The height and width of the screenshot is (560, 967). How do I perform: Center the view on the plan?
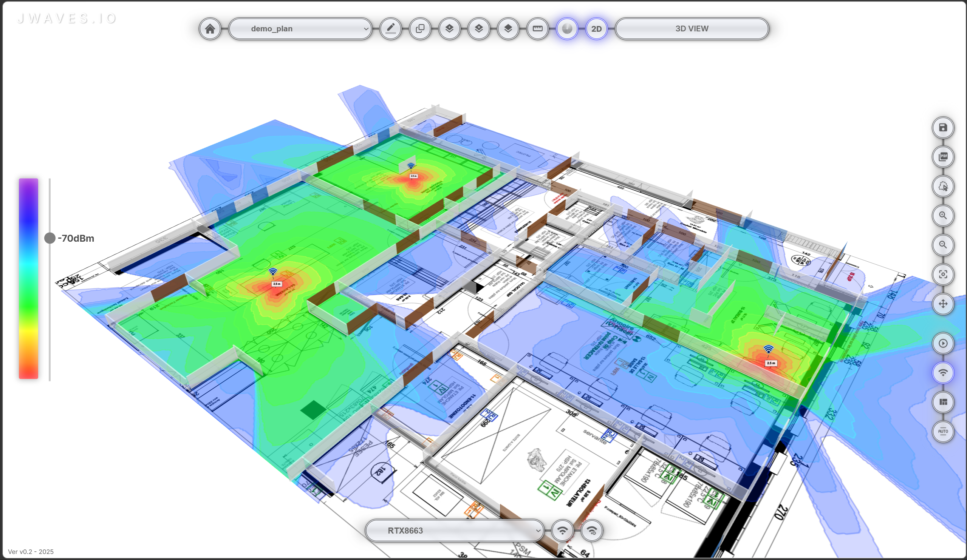click(x=943, y=275)
